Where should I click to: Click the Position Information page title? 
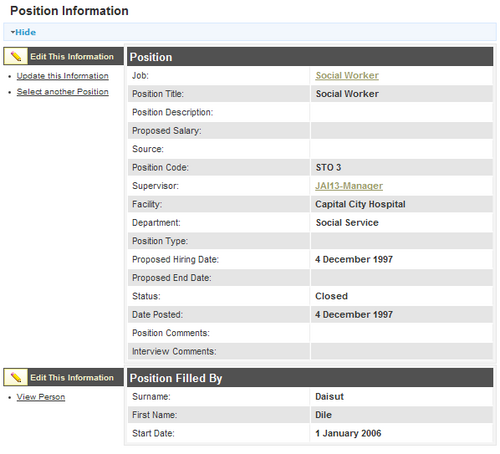coord(69,11)
